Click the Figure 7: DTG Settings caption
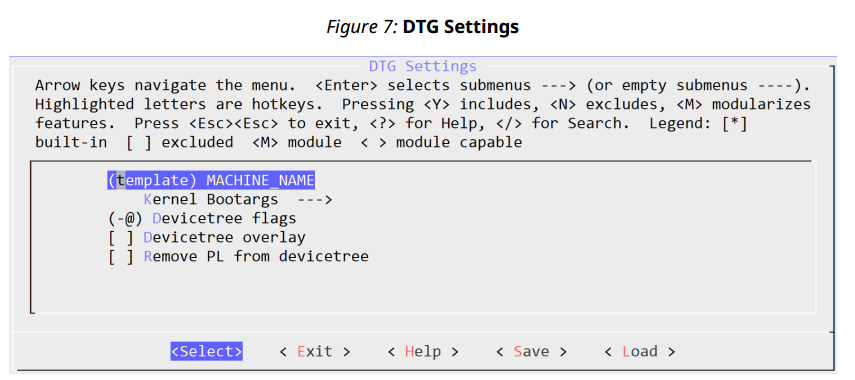Screen dimensions: 855x380 coord(423,27)
